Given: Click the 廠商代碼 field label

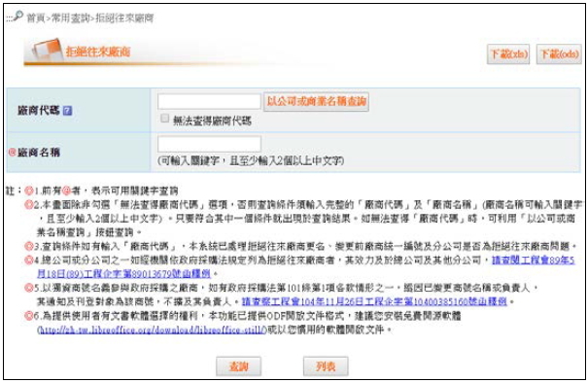Looking at the screenshot, I should (39, 110).
